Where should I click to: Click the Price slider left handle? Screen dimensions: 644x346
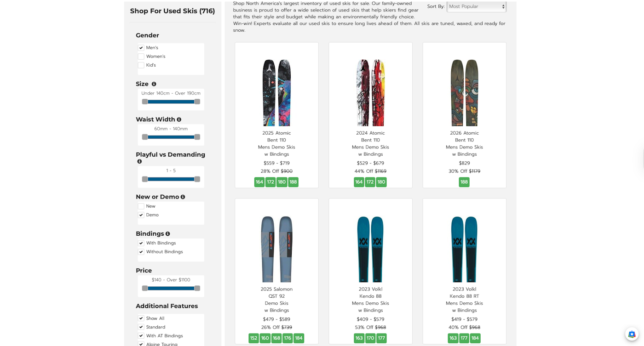(145, 288)
